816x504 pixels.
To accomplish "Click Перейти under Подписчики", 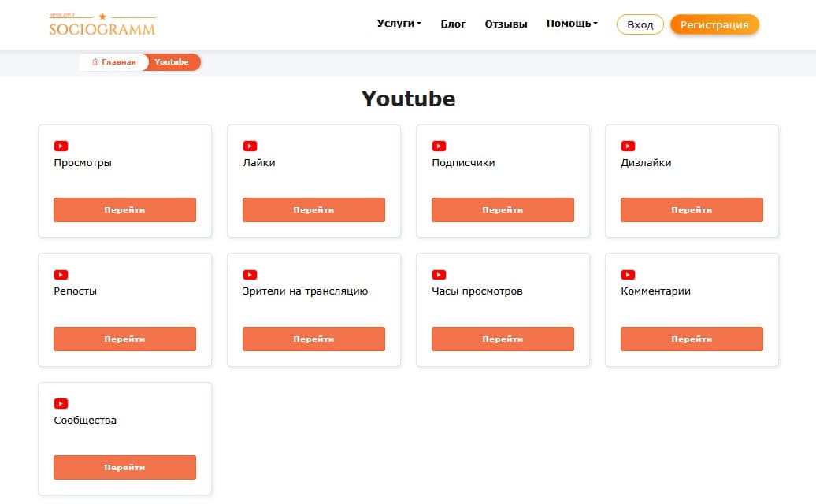I will coord(503,209).
